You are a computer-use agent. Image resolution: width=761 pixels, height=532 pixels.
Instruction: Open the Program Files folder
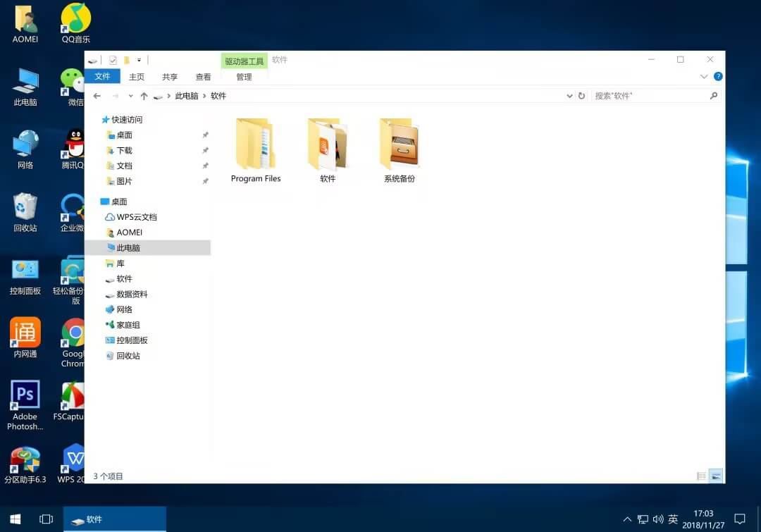click(x=255, y=144)
